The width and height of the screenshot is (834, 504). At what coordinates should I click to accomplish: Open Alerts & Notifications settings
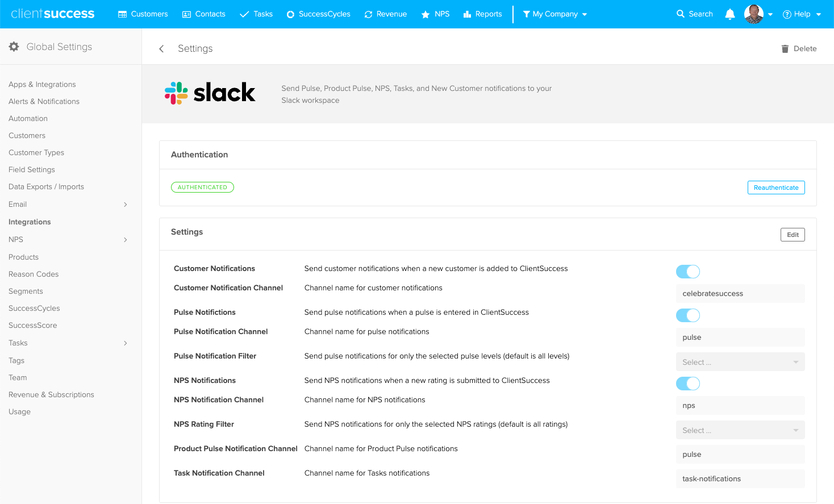coord(44,101)
